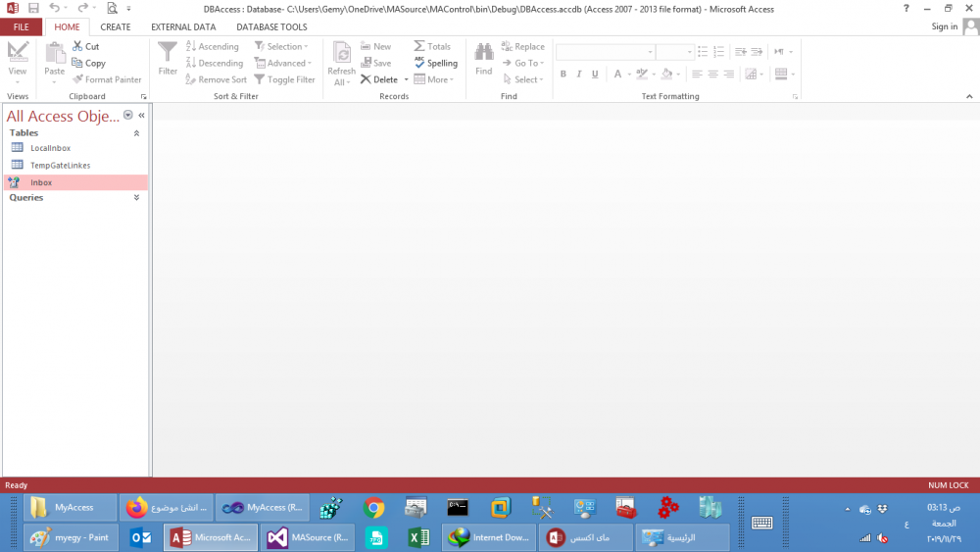Click the bullets list icon

click(x=703, y=51)
